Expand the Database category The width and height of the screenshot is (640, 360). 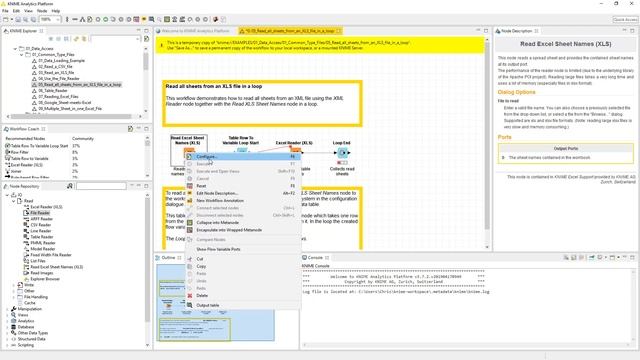7,327
